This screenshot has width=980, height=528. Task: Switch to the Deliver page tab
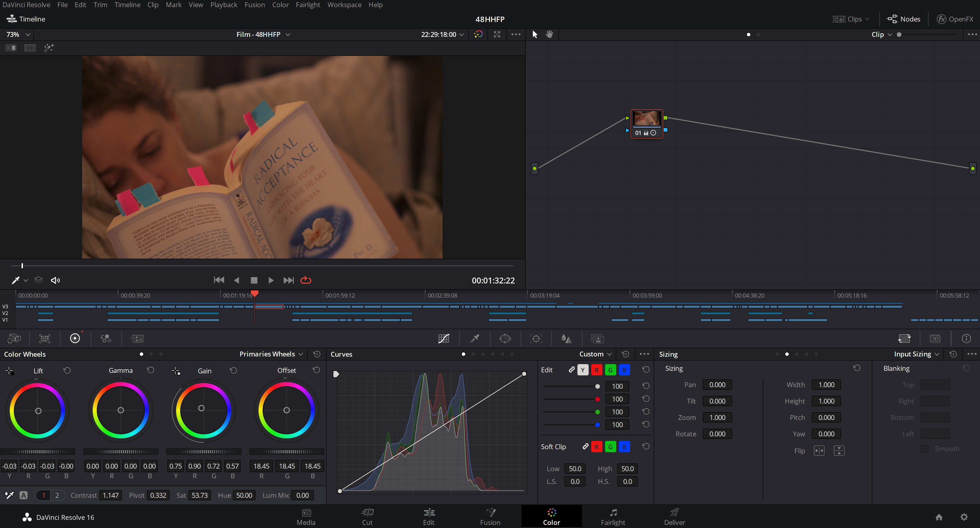click(x=674, y=516)
